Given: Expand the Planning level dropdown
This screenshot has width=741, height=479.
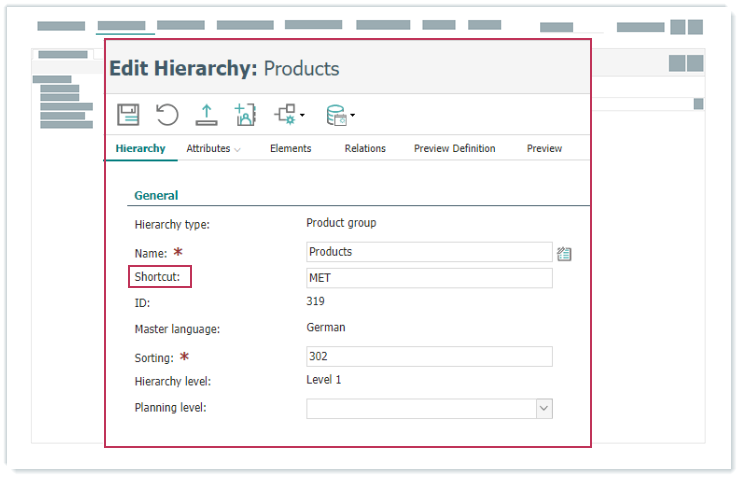Looking at the screenshot, I should point(544,408).
